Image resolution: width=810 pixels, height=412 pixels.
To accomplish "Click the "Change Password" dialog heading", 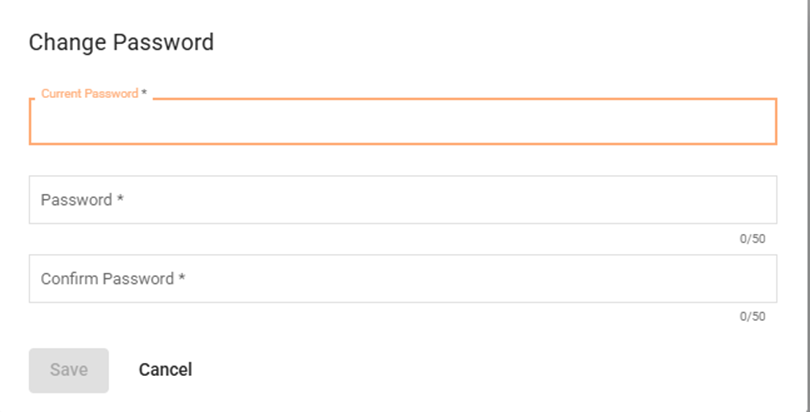I will coord(121,42).
